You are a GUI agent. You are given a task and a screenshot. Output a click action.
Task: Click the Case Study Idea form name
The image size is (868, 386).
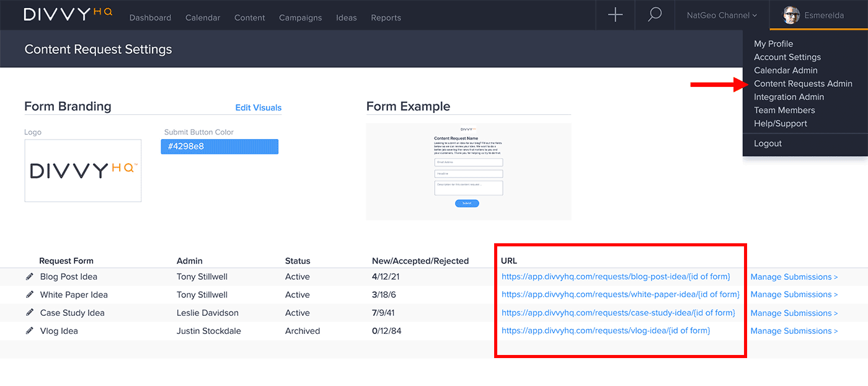click(73, 313)
